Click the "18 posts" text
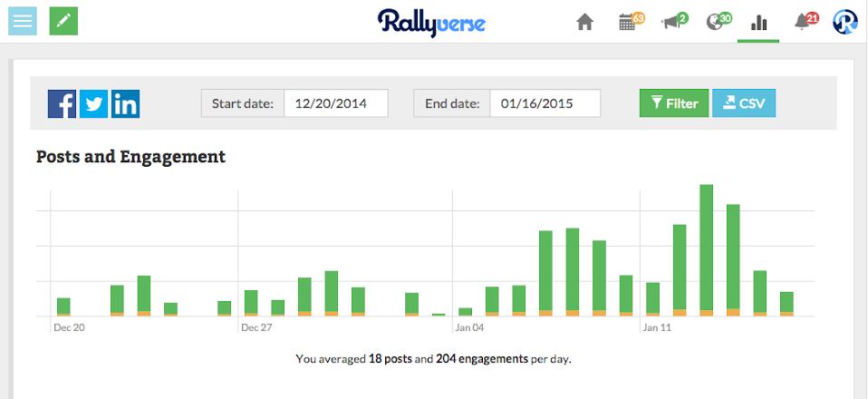 point(391,359)
